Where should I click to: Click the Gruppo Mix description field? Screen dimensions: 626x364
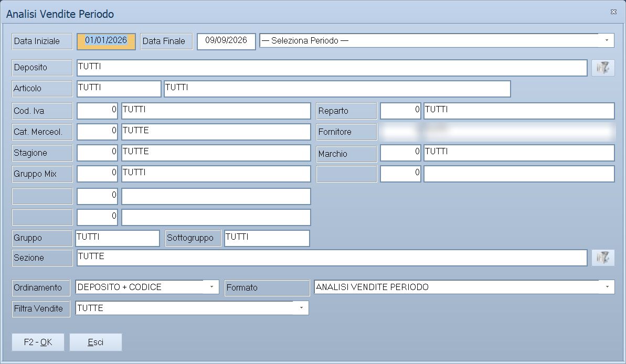[216, 174]
